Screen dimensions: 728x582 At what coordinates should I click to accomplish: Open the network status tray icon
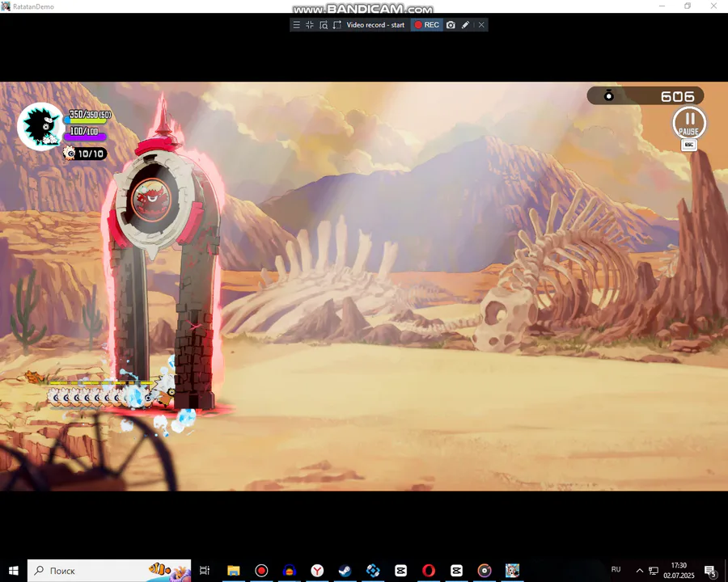[x=654, y=571]
